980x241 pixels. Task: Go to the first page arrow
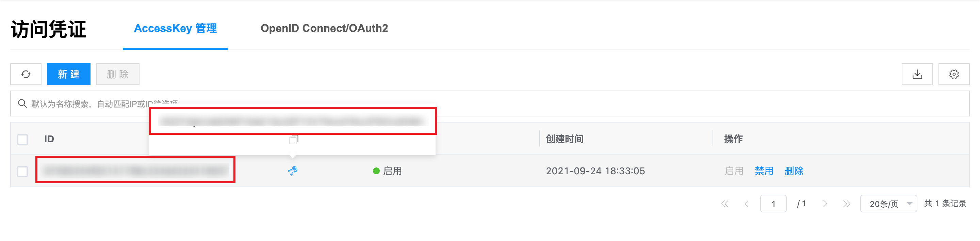click(724, 204)
